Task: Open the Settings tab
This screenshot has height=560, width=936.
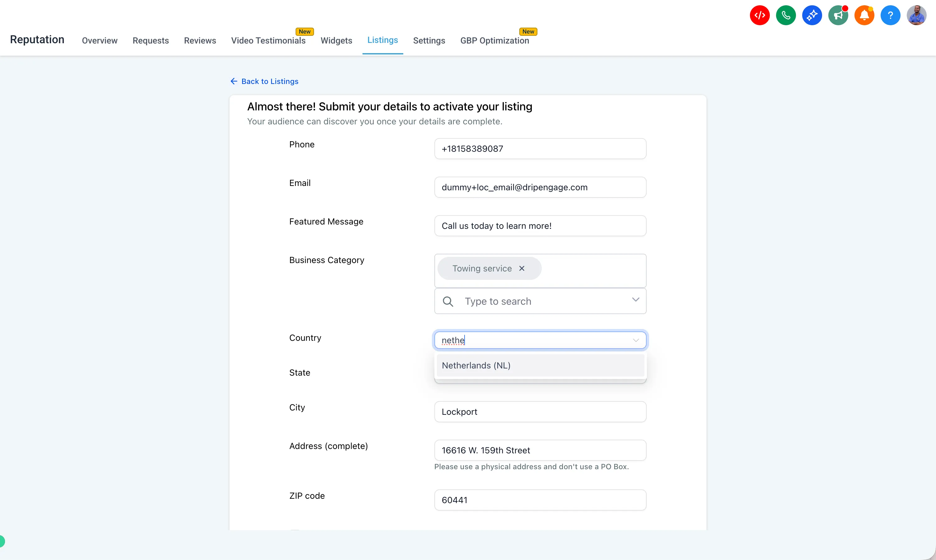Action: [429, 40]
